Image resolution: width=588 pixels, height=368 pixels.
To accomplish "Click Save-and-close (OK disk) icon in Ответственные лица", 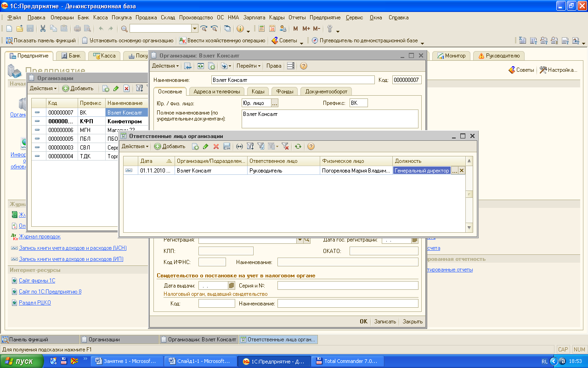I will pyautogui.click(x=226, y=146).
